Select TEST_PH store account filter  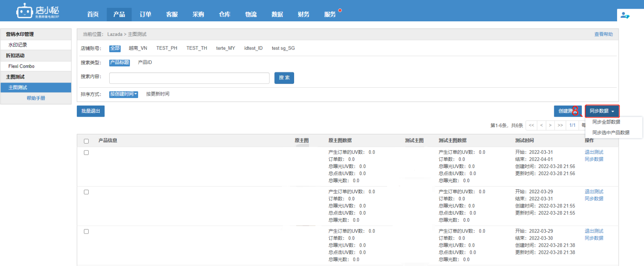[167, 48]
